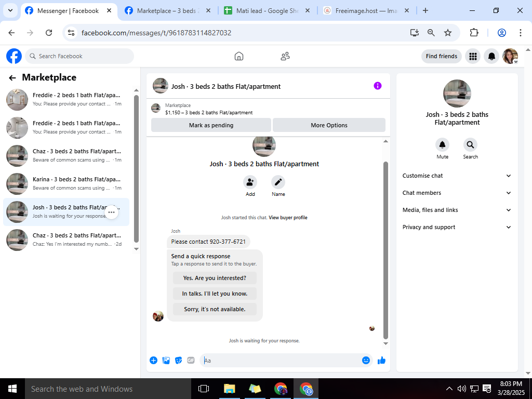Open first Freddie 2 beds 1 bath conversation
Image resolution: width=532 pixels, height=399 pixels.
pyautogui.click(x=66, y=99)
